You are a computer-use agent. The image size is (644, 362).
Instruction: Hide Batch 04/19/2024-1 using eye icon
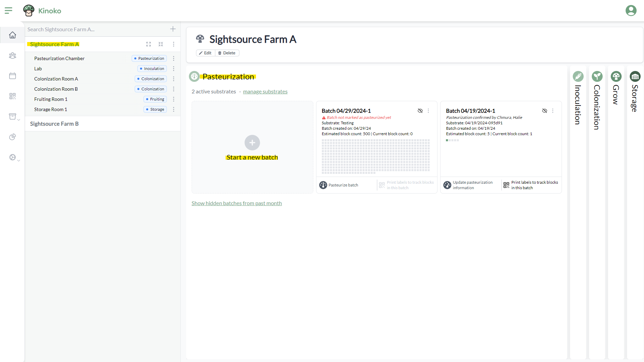click(x=544, y=111)
